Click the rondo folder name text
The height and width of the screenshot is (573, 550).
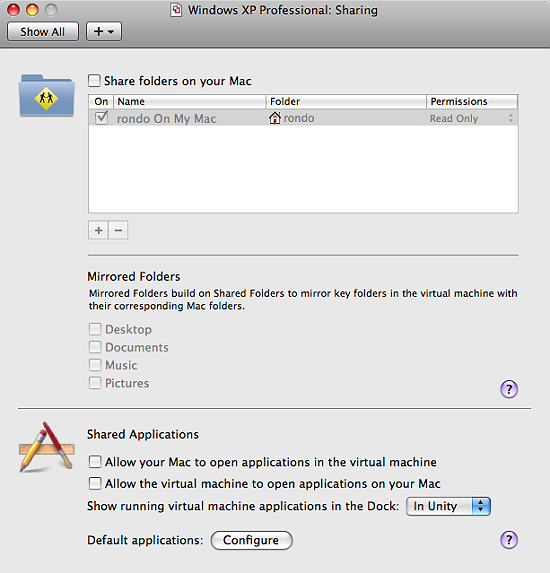(299, 118)
